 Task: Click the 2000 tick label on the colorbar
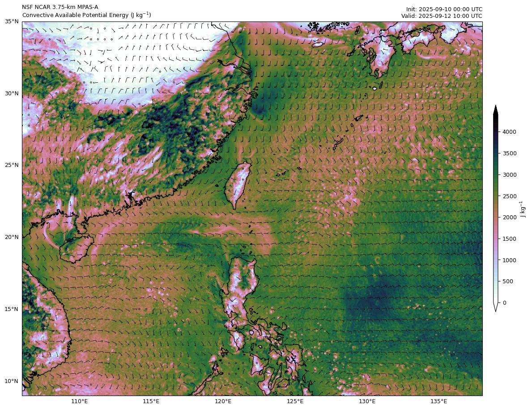pyautogui.click(x=511, y=217)
